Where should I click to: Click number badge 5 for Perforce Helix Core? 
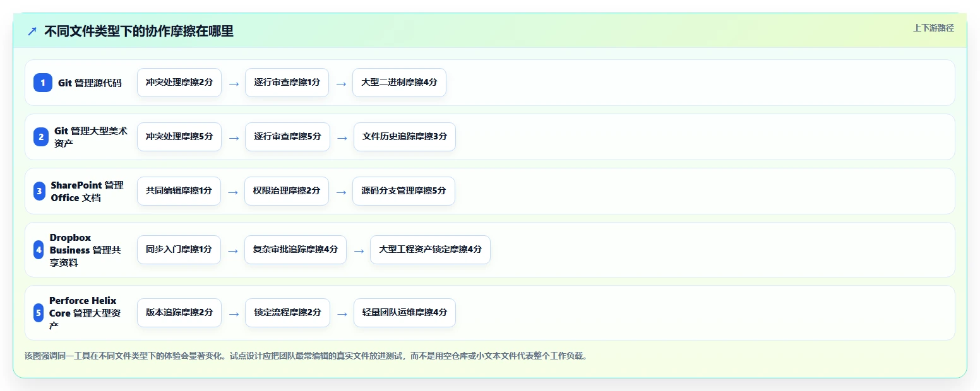click(x=39, y=313)
